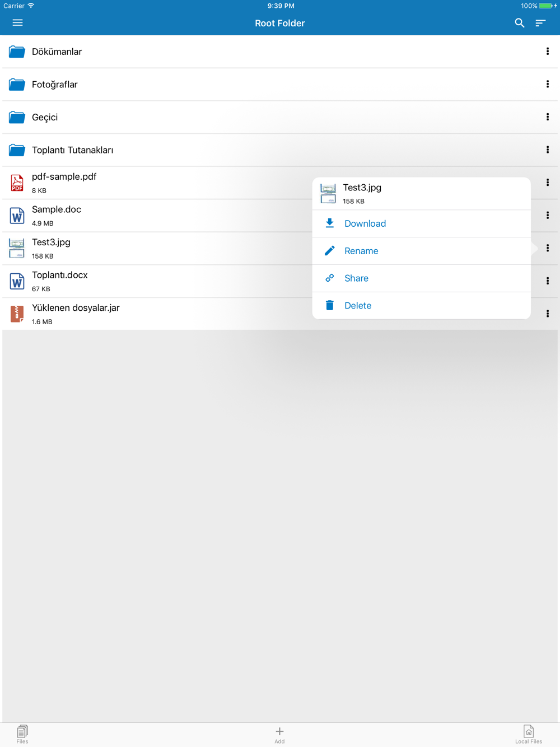
Task: Click the archive icon for Yüklenen dosyalar.jar
Action: point(17,314)
